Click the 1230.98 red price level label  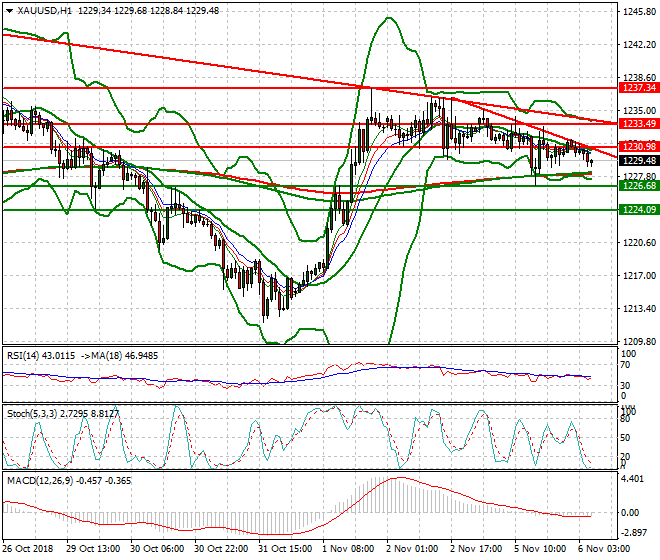[x=639, y=147]
